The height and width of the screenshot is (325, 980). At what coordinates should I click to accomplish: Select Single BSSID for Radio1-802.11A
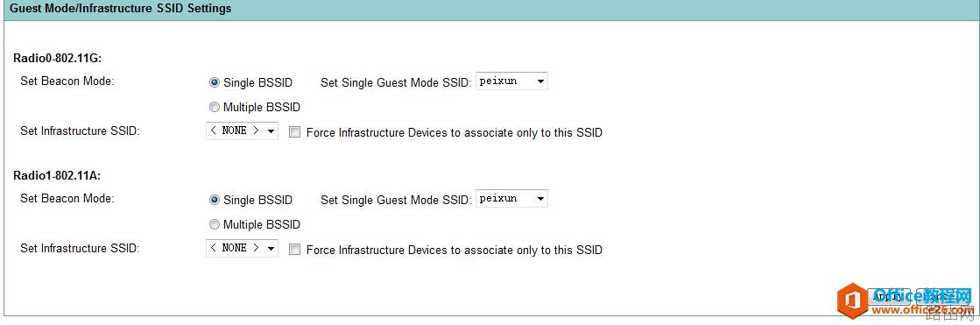tap(215, 200)
